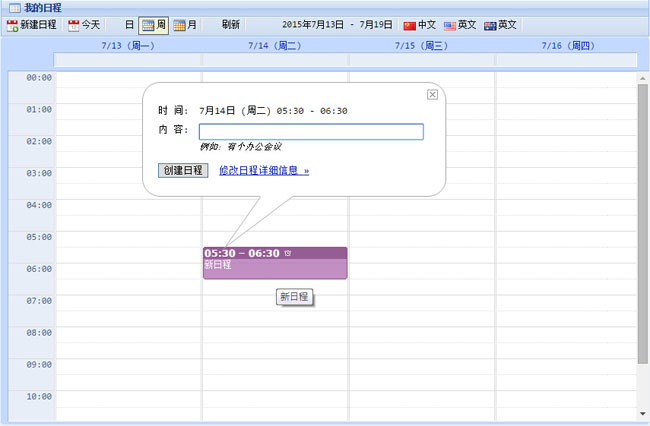Switch to day view (日)

coord(129,25)
